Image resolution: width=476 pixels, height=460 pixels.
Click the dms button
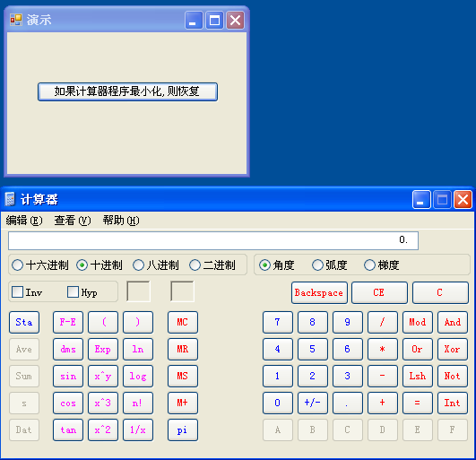point(68,349)
